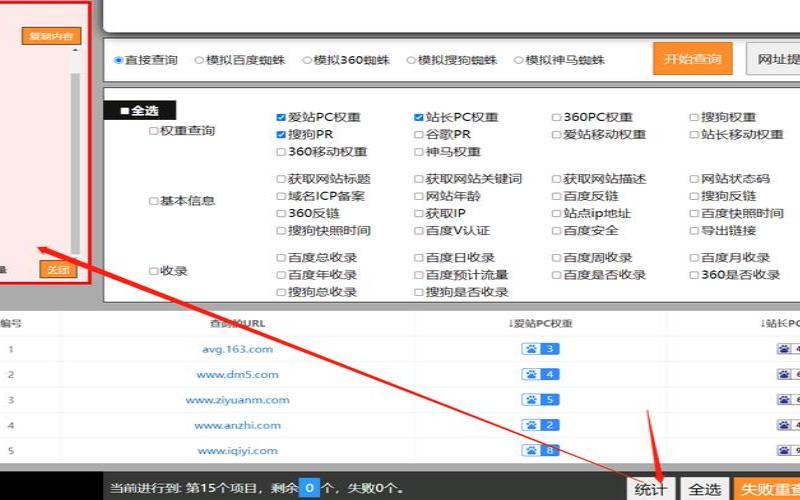Uncheck 爱站PC权重 checkbox
This screenshot has width=800, height=500.
click(281, 117)
